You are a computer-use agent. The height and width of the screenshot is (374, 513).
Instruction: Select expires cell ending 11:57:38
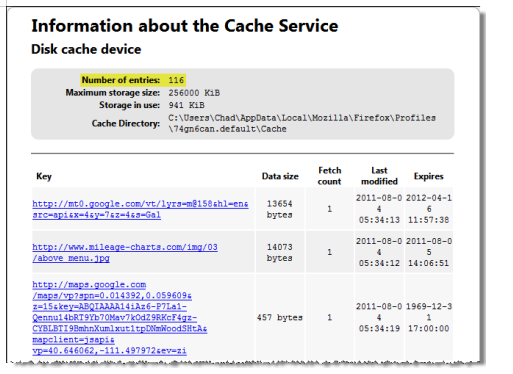coord(429,209)
